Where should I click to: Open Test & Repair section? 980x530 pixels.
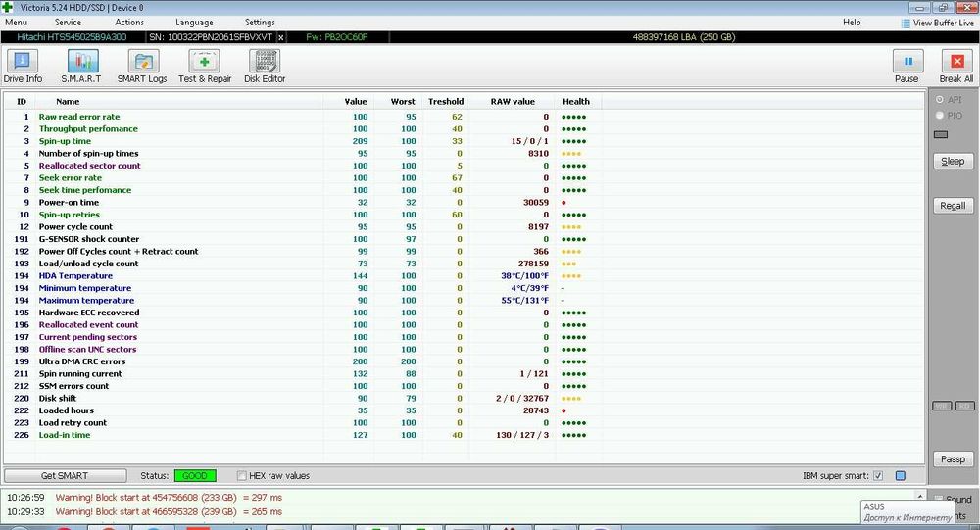pyautogui.click(x=205, y=67)
